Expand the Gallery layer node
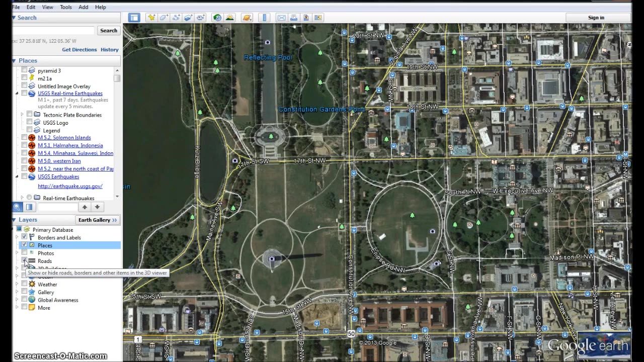 pyautogui.click(x=17, y=292)
